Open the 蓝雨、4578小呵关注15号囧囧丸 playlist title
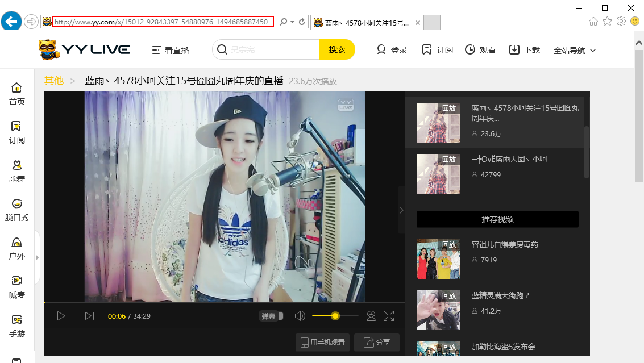 525,113
